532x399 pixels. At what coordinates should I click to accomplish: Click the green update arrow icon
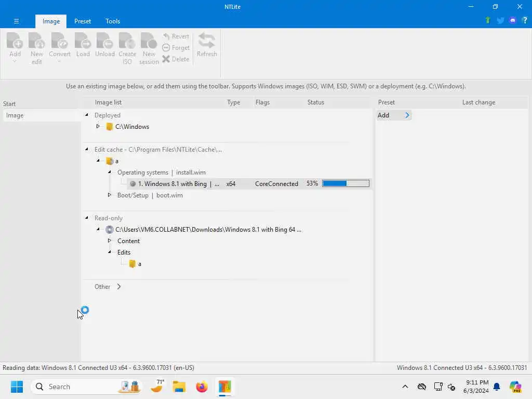coord(487,20)
